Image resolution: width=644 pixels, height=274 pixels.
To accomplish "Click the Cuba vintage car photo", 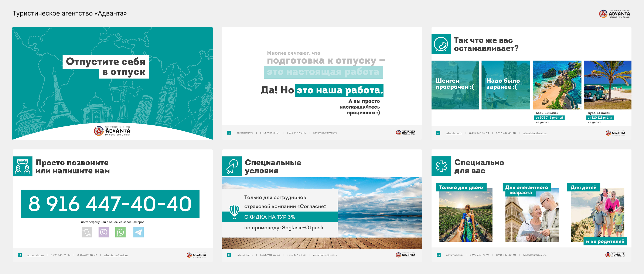I will 607,85.
